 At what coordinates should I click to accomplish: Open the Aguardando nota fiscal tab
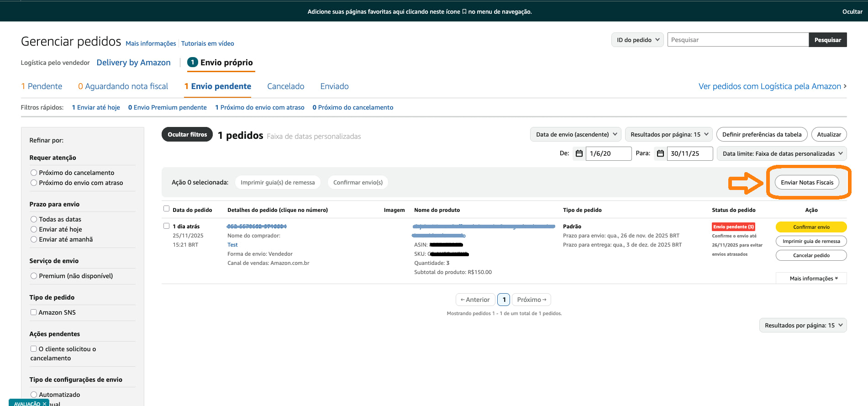point(123,86)
